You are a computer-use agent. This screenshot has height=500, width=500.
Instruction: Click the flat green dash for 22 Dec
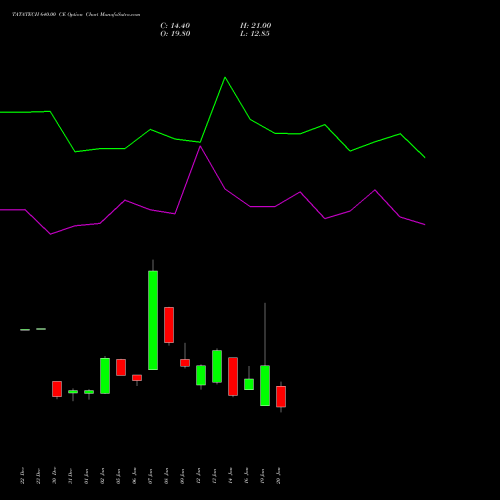click(x=25, y=330)
